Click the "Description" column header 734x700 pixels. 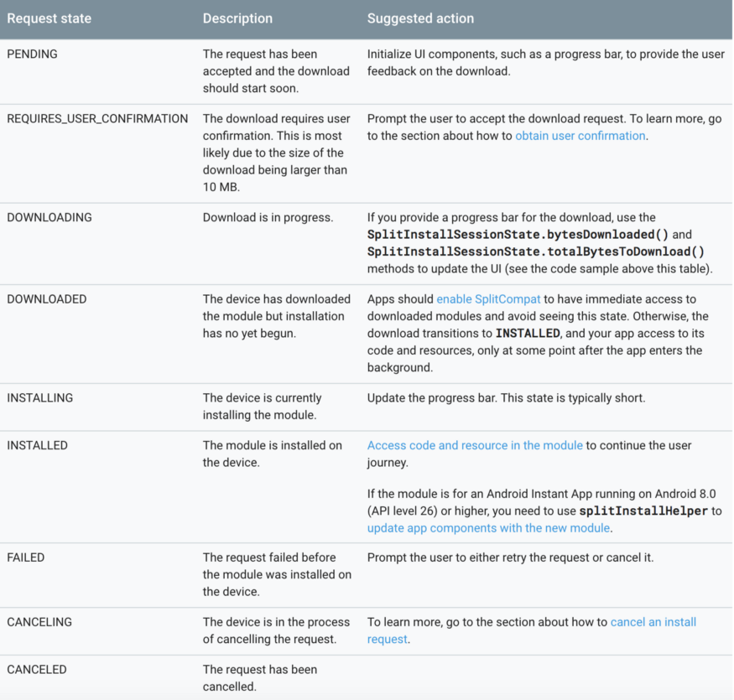tap(237, 18)
